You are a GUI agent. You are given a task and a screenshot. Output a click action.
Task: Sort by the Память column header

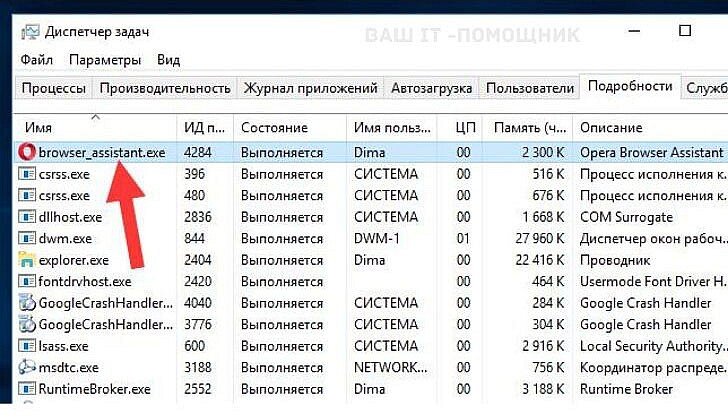coord(528,127)
